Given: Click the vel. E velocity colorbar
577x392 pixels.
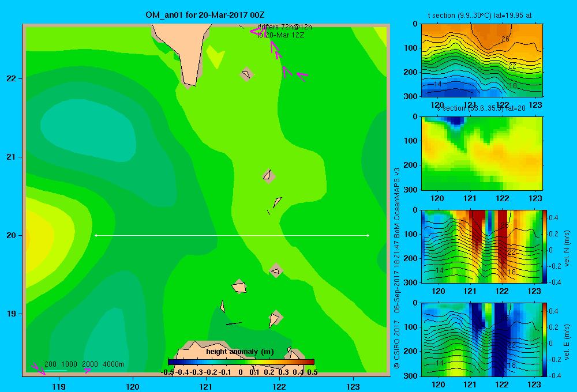Looking at the screenshot, I should (x=545, y=339).
